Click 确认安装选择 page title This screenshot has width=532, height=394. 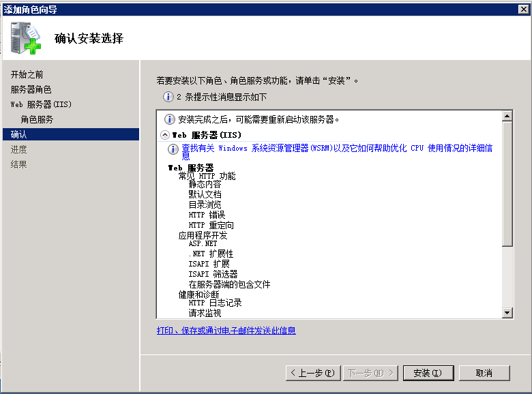[89, 38]
